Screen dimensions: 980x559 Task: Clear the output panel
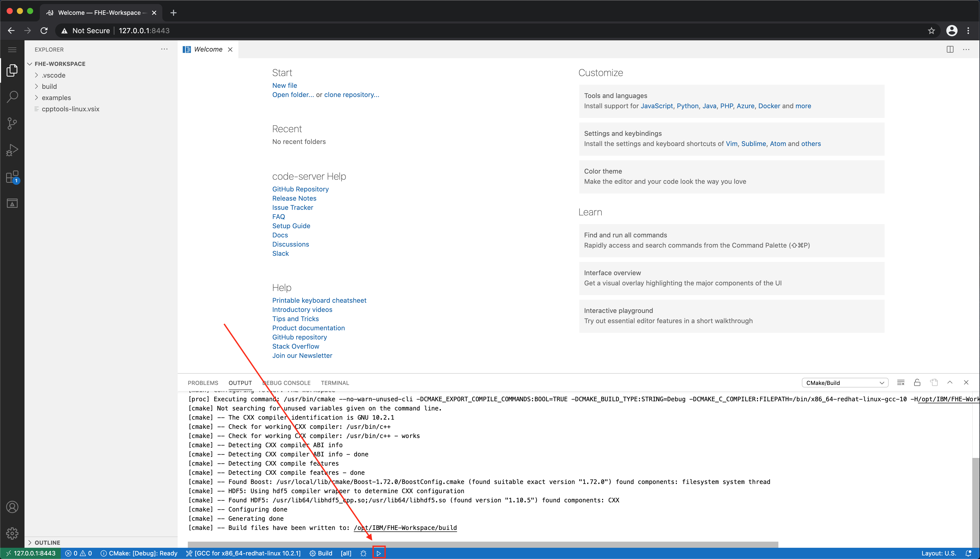point(901,382)
